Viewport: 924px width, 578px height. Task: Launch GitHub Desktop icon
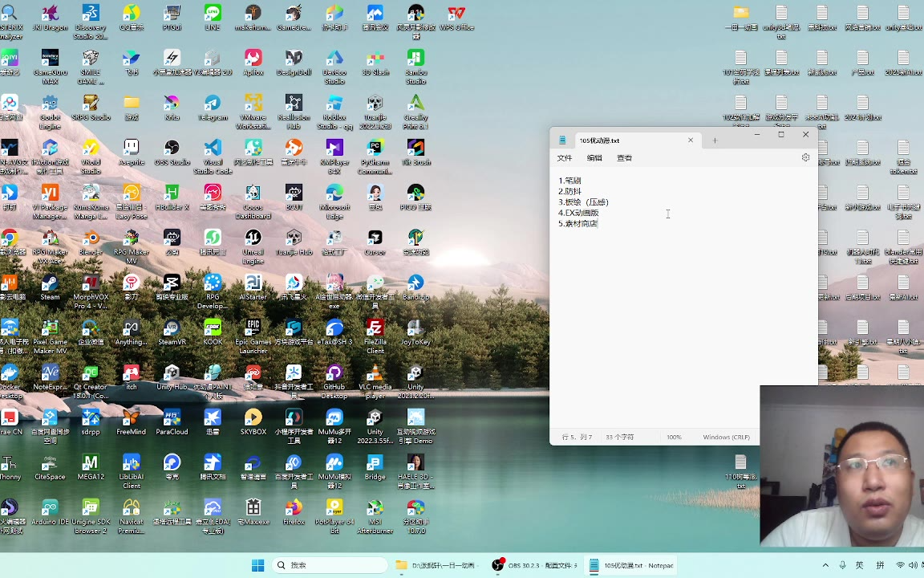point(334,381)
